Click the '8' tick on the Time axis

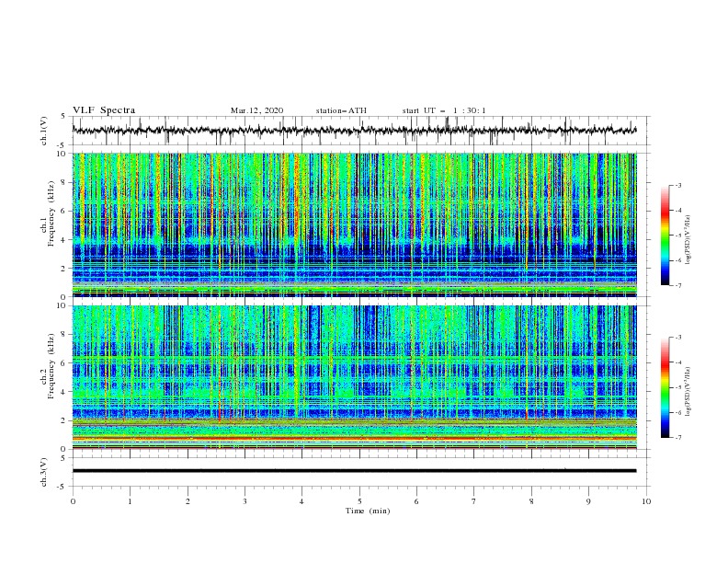pos(531,501)
